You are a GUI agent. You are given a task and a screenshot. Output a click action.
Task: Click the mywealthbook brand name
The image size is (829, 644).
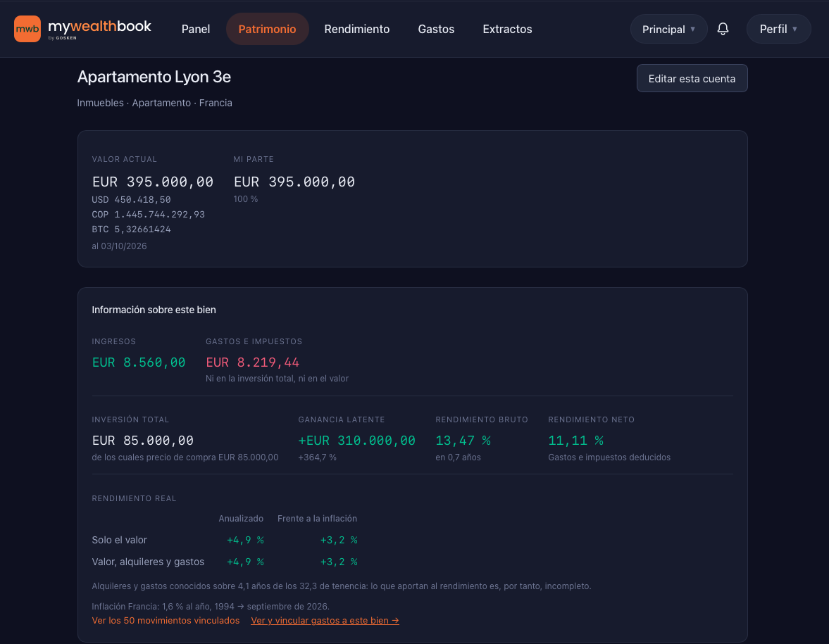point(99,27)
